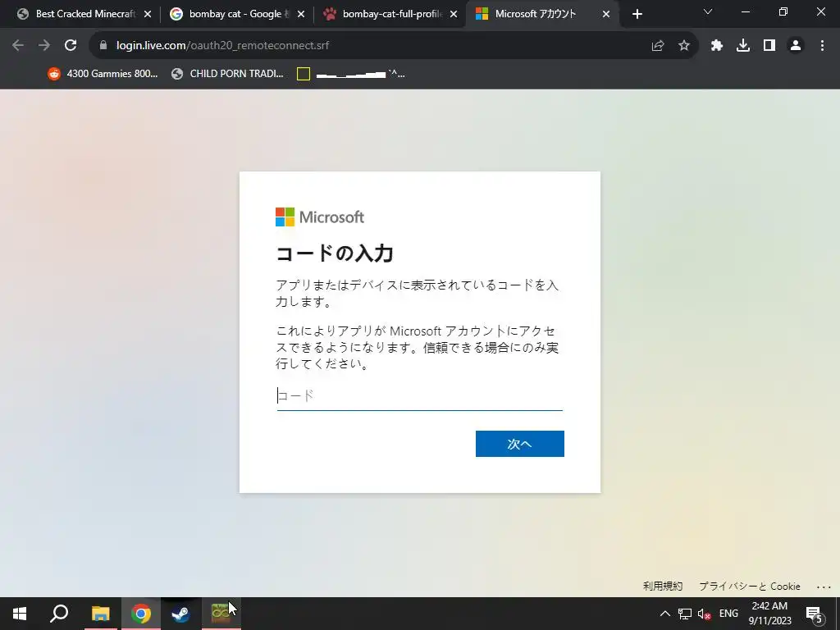This screenshot has height=630, width=840.
Task: Reload the login.live.com page
Action: (71, 46)
